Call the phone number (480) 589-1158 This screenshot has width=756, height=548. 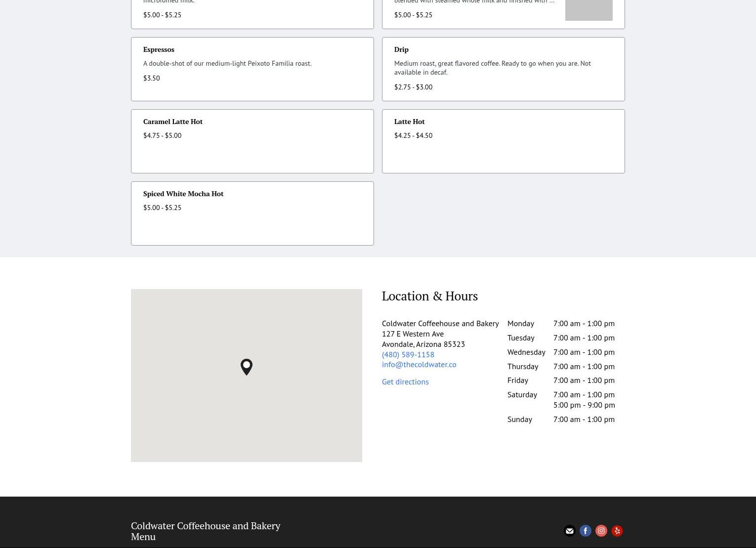coord(408,354)
